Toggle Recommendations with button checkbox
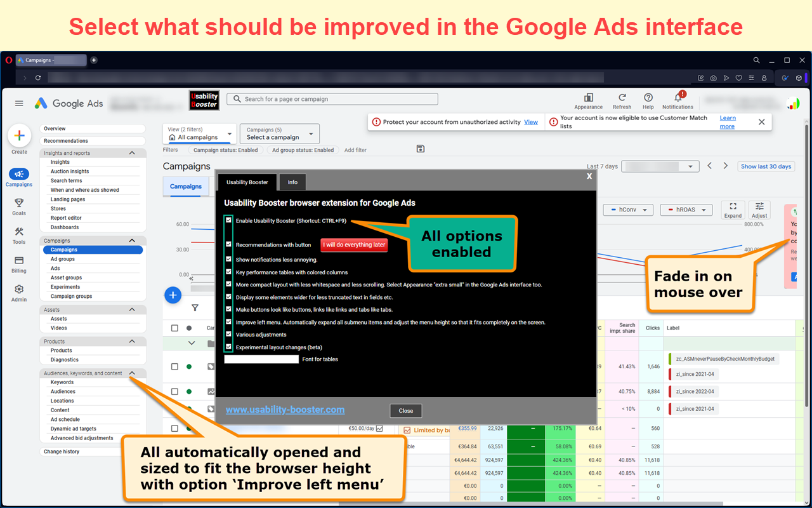 tap(229, 244)
